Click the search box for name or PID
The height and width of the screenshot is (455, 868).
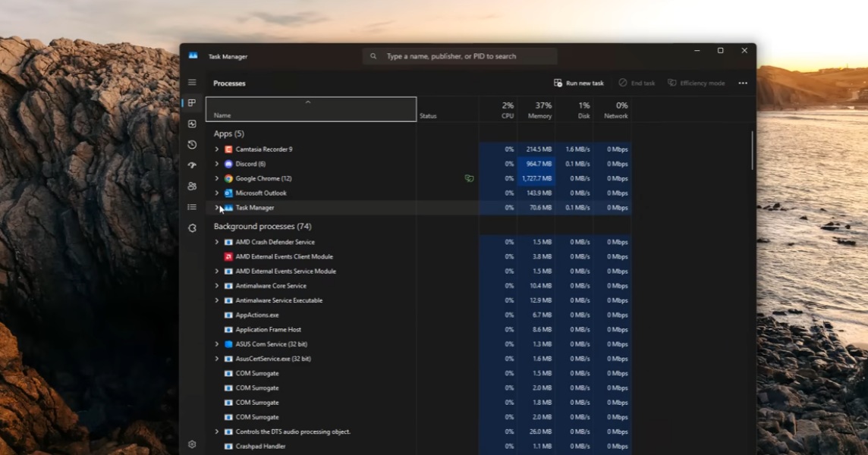tap(460, 56)
